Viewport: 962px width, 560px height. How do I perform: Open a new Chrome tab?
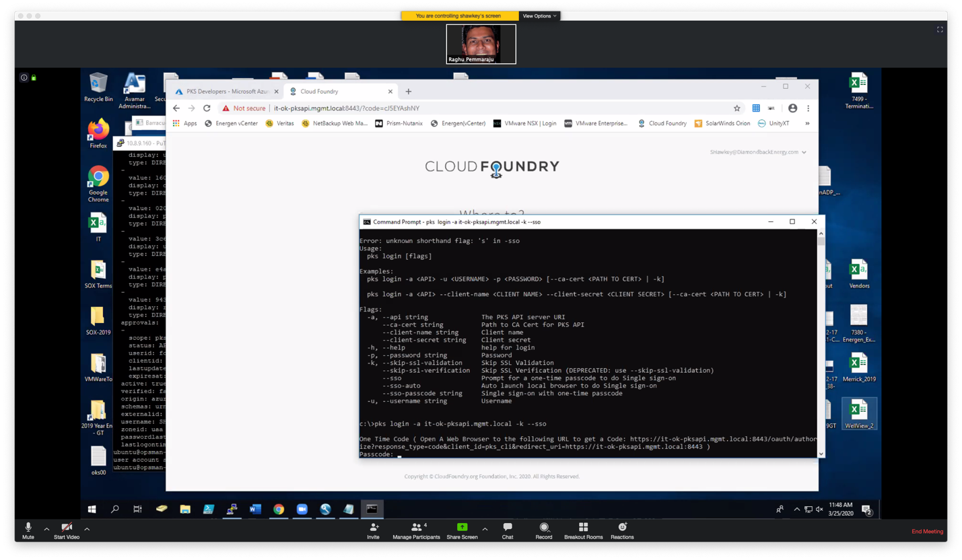click(408, 92)
